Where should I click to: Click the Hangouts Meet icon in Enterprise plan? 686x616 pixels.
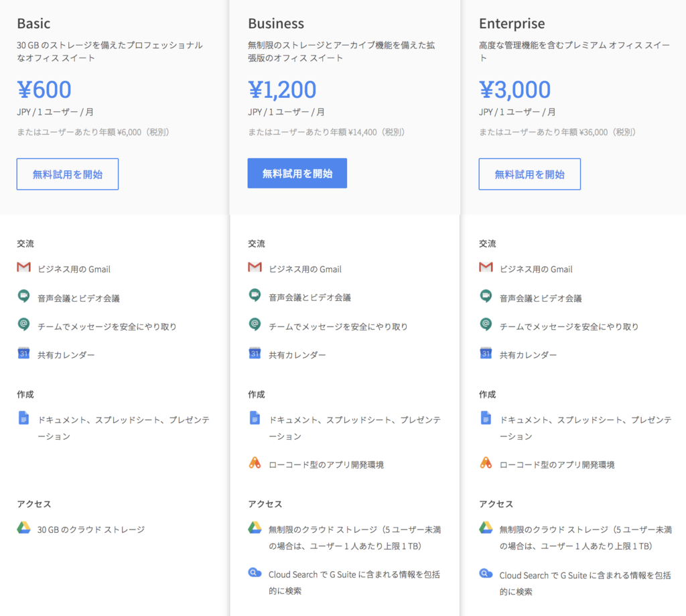click(486, 296)
